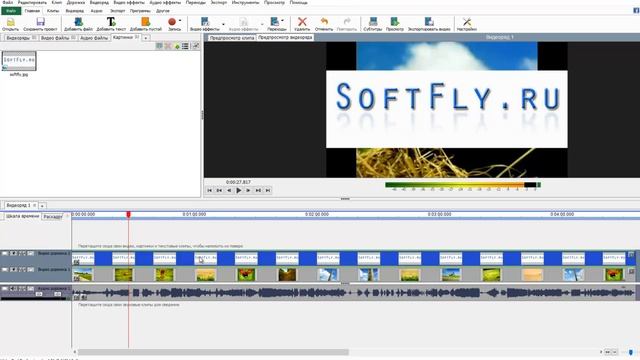The image size is (640, 360).
Task: Click the Facebook icon at top right
Action: pyautogui.click(x=636, y=11)
